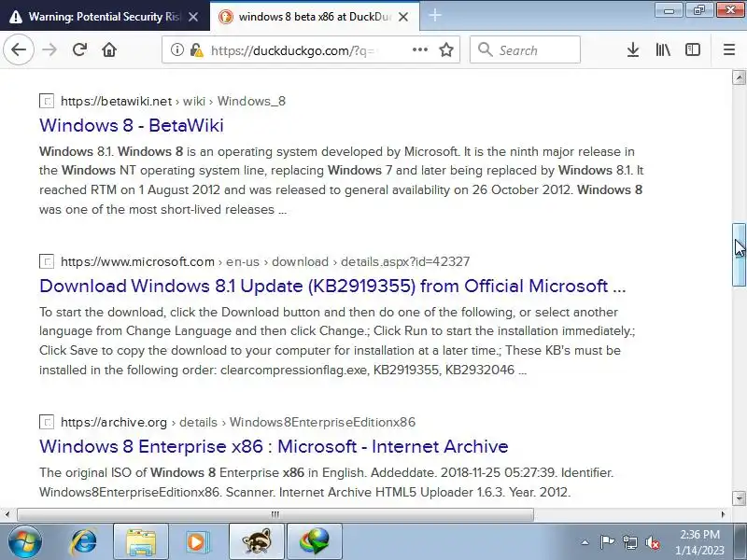747x560 pixels.
Task: Click the forward navigation arrow
Action: click(49, 49)
